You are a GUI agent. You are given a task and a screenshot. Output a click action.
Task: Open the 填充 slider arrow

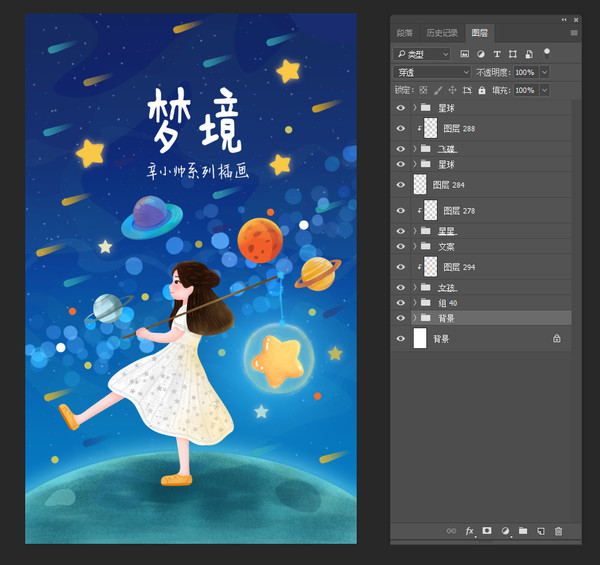[x=545, y=90]
